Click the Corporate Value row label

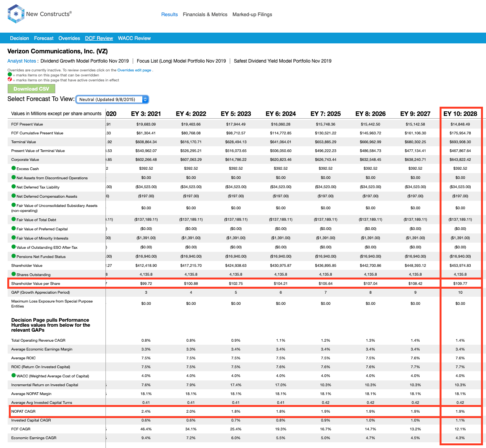pyautogui.click(x=25, y=160)
